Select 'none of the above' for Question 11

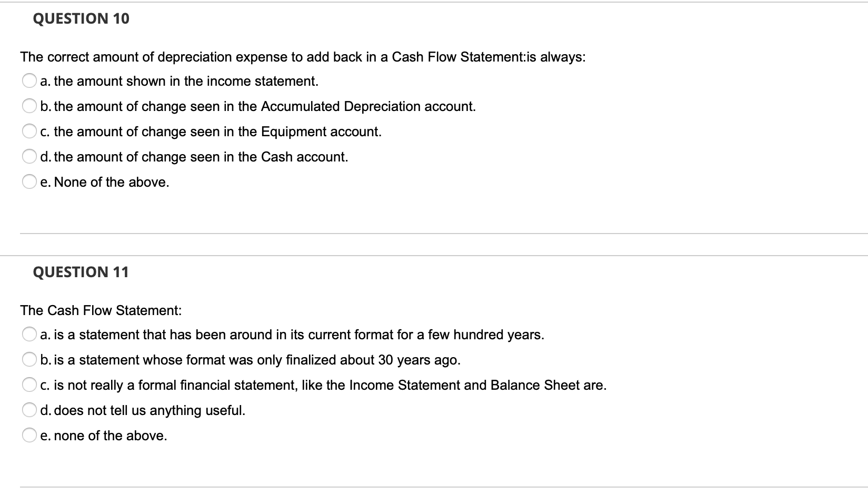30,434
